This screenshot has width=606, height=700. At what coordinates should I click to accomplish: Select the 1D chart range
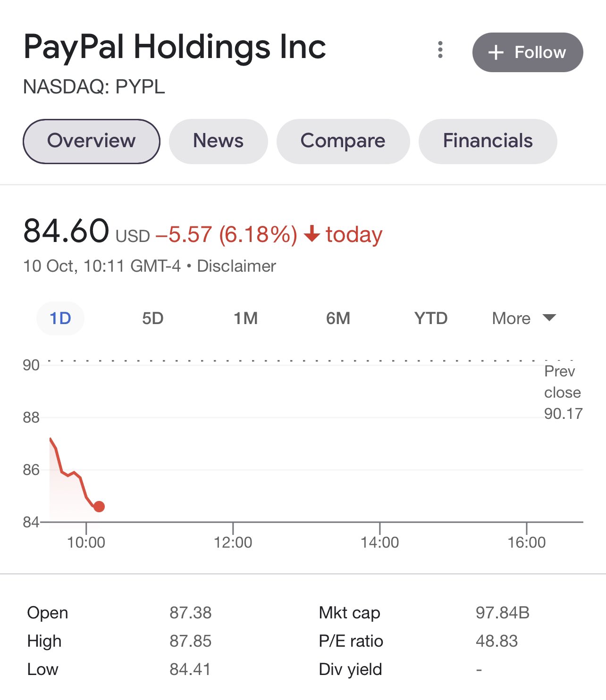[x=60, y=318]
